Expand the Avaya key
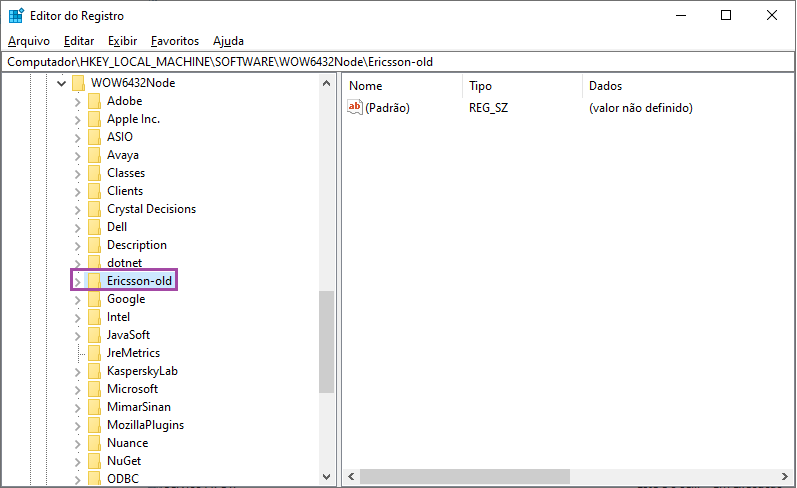Image resolution: width=797 pixels, height=488 pixels. (x=77, y=156)
